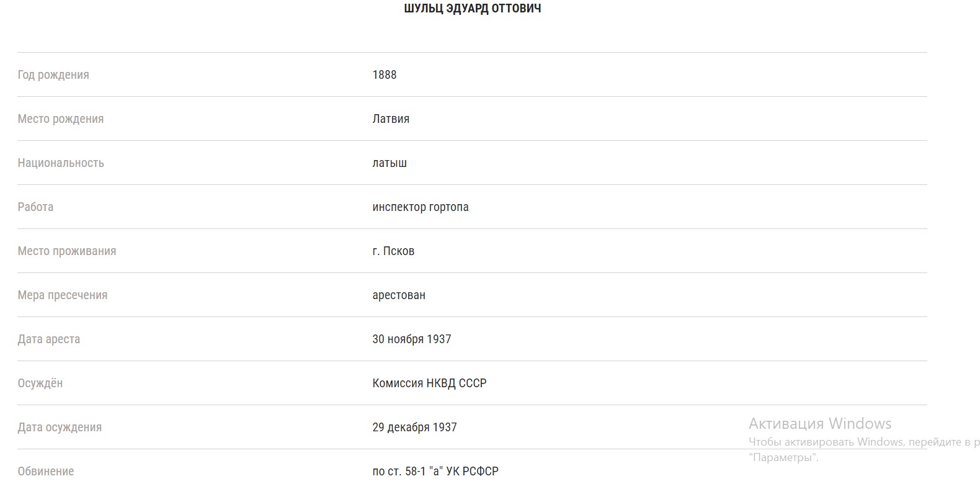Click the Дата ареста label
The image size is (980, 489).
(x=49, y=339)
